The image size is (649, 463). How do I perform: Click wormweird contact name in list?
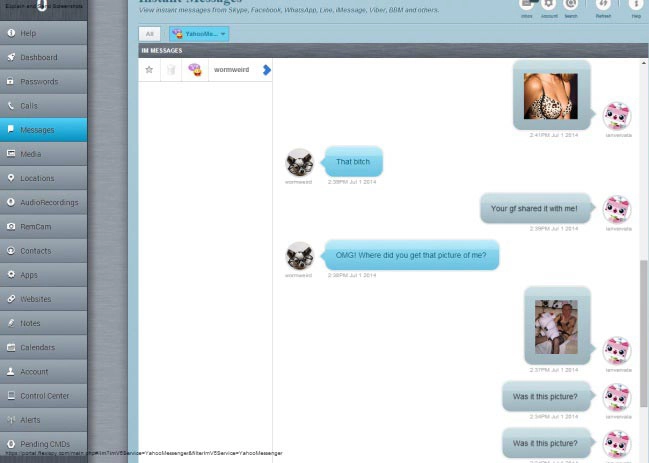coord(231,70)
